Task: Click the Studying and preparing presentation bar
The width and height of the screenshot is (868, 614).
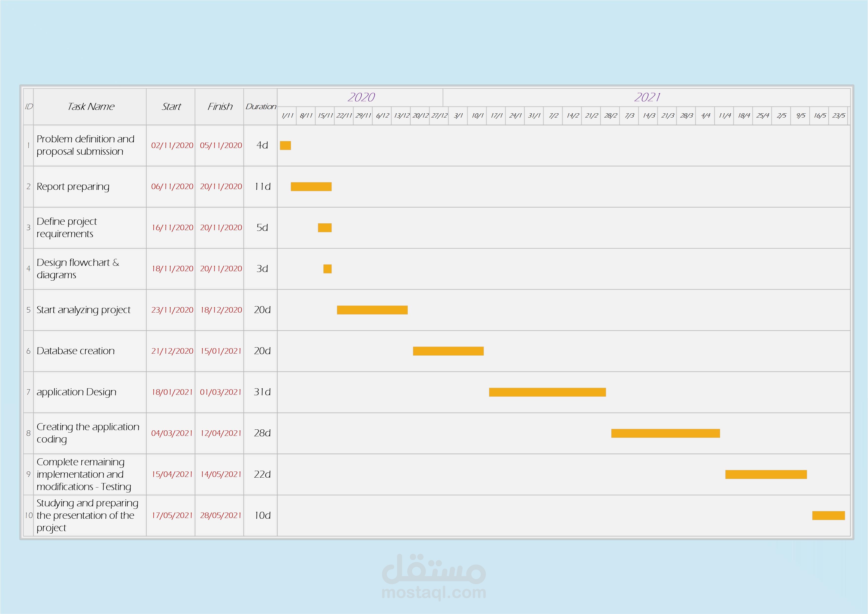Action: (828, 515)
